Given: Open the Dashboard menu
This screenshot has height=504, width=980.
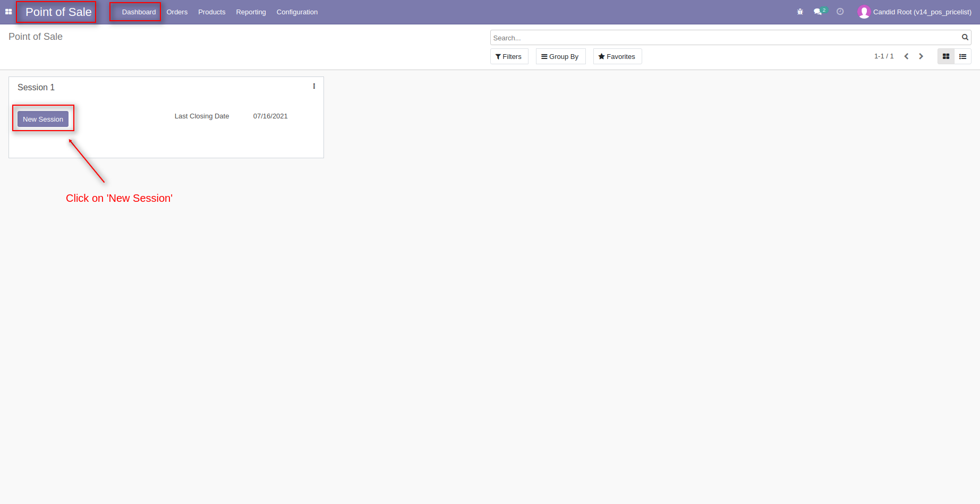Looking at the screenshot, I should click(139, 12).
